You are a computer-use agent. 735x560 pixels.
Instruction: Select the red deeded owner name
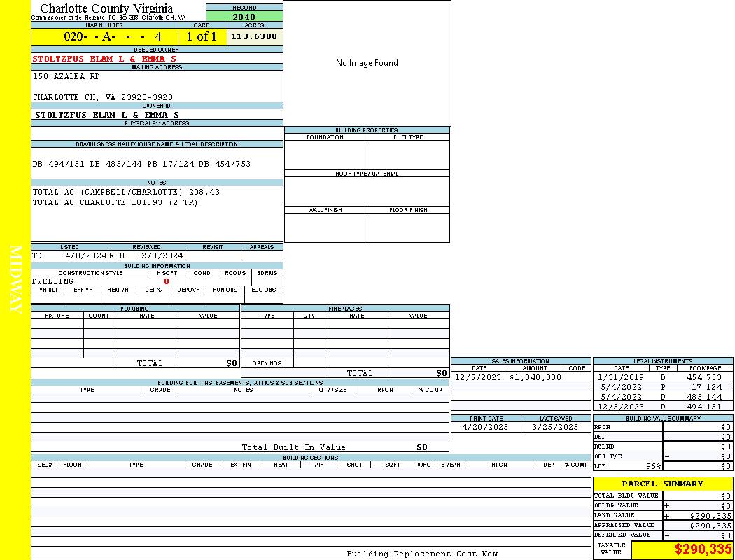pos(104,59)
